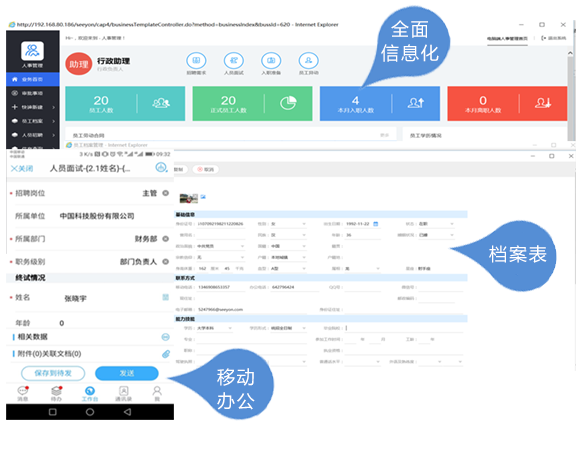This screenshot has width=580, height=460.
Task: Open the 人员面试 circular icon
Action: point(234,60)
